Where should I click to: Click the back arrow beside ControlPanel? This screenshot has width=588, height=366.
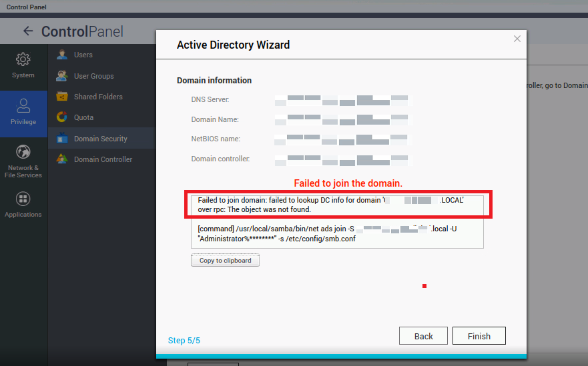tap(27, 31)
